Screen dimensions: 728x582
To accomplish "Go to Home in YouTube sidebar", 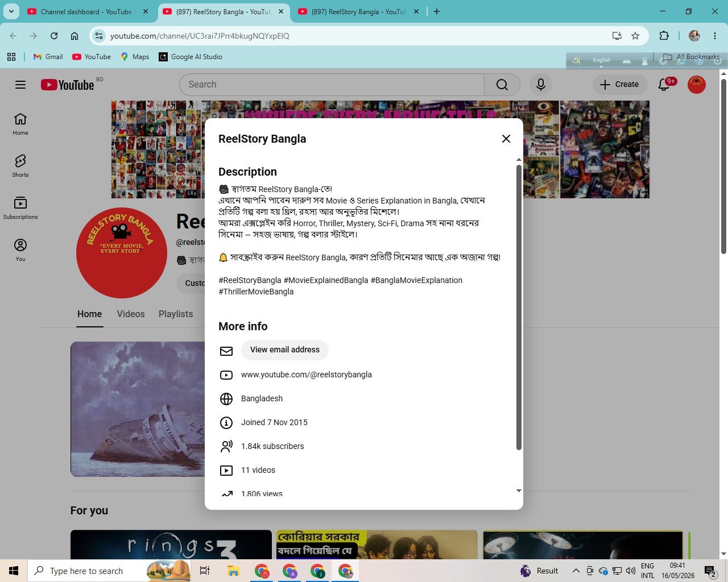I will tap(20, 124).
